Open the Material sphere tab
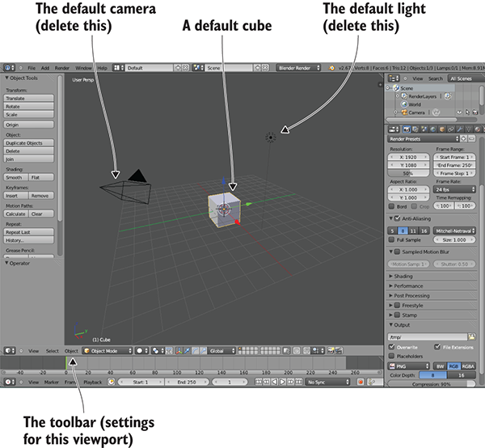The height and width of the screenshot is (448, 485). coord(478,129)
